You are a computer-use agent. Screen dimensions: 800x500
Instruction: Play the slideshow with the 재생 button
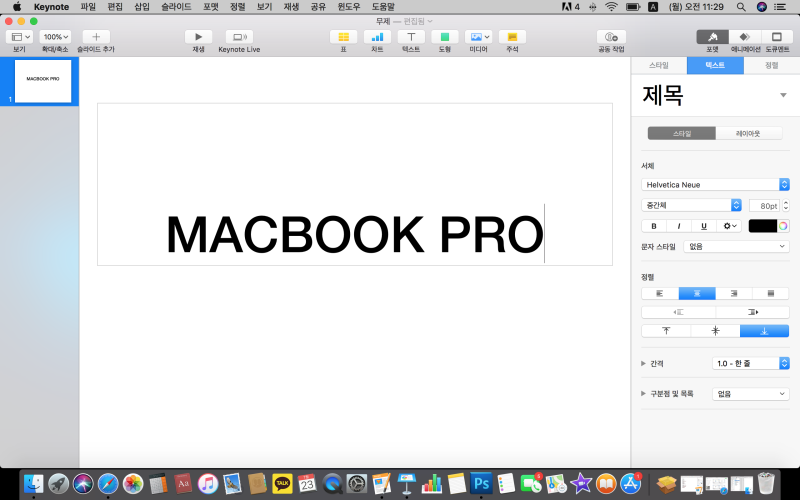pos(198,37)
